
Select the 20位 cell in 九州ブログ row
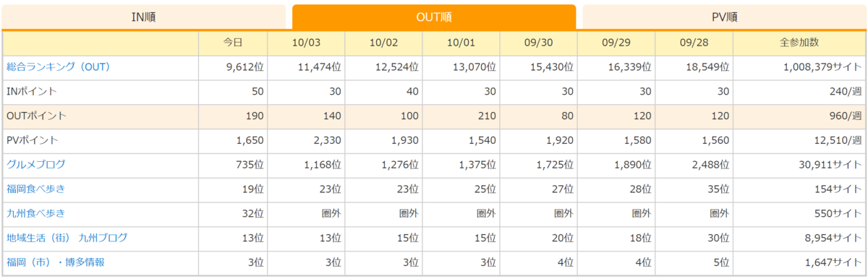[539, 239]
